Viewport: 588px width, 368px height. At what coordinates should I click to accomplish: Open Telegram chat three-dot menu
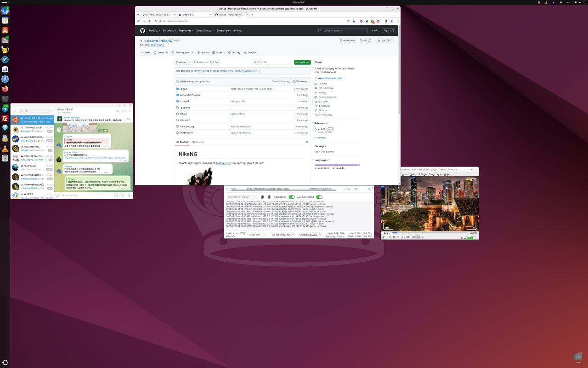(130, 111)
